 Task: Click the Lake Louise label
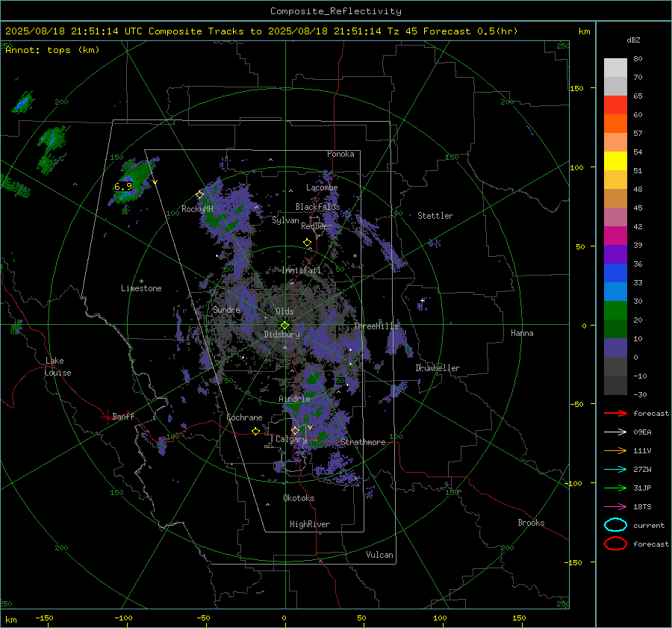tap(57, 367)
